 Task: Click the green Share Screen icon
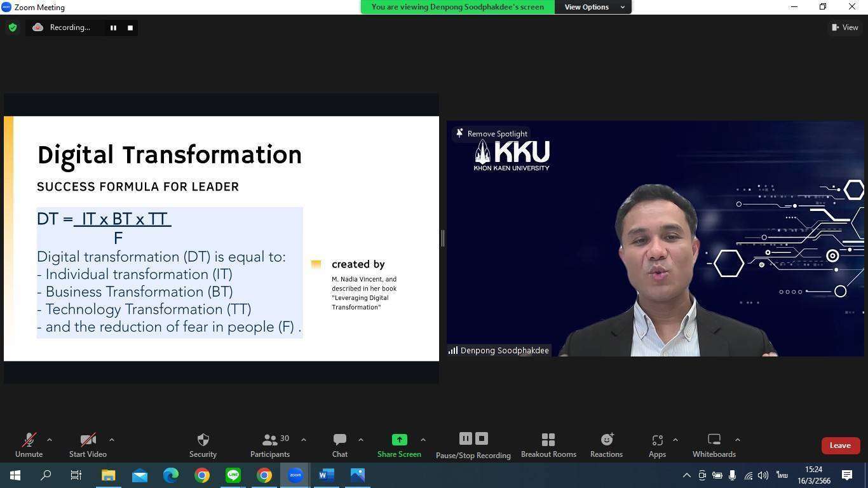(399, 440)
